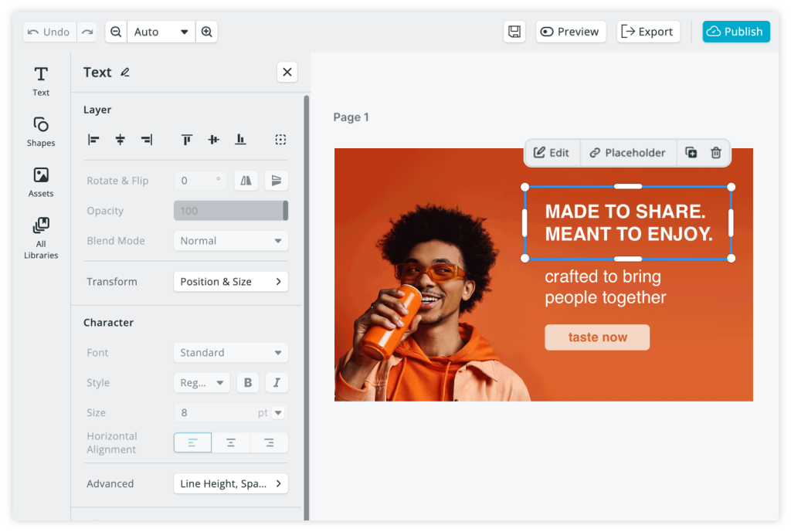Open the Blend Mode dropdown
This screenshot has height=532, width=791.
[x=230, y=241]
